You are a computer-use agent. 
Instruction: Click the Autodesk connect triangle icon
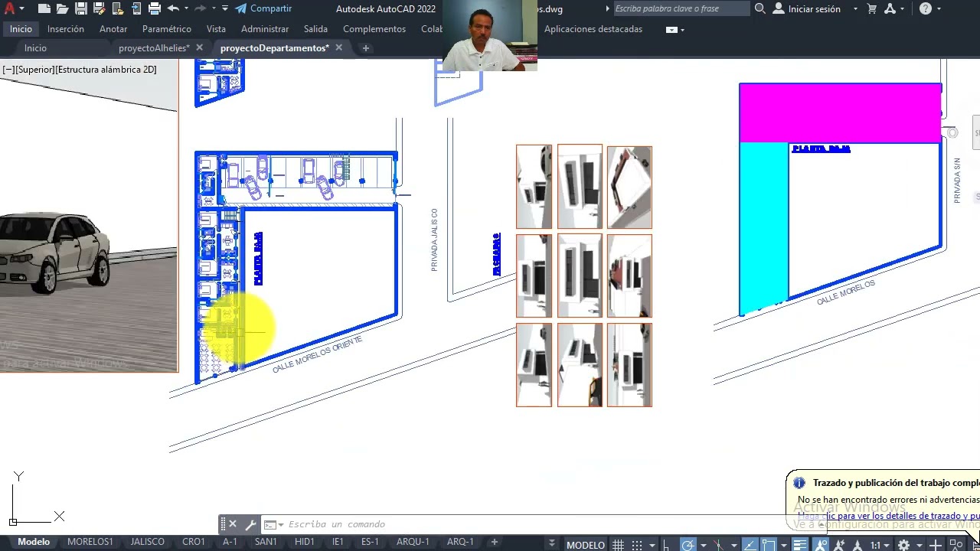click(890, 9)
